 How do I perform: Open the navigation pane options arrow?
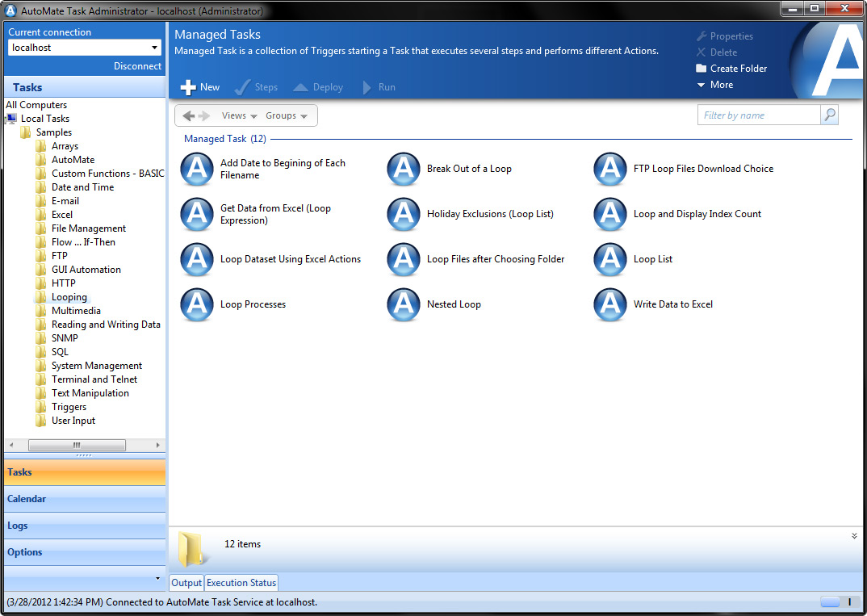(157, 578)
